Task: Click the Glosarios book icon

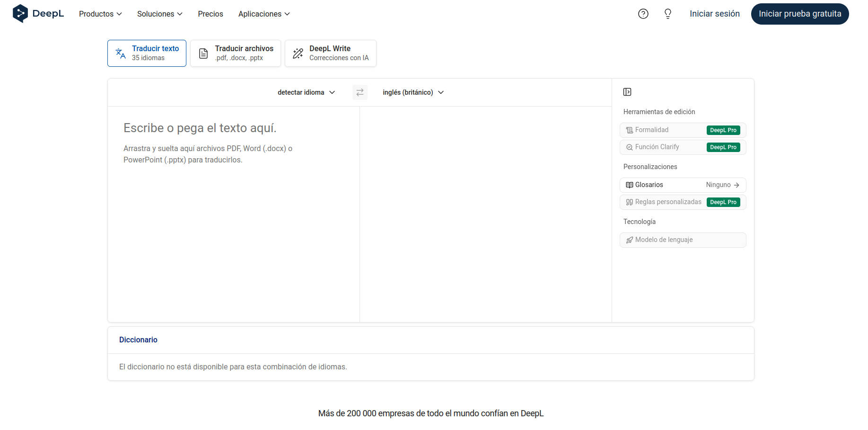Action: click(629, 185)
